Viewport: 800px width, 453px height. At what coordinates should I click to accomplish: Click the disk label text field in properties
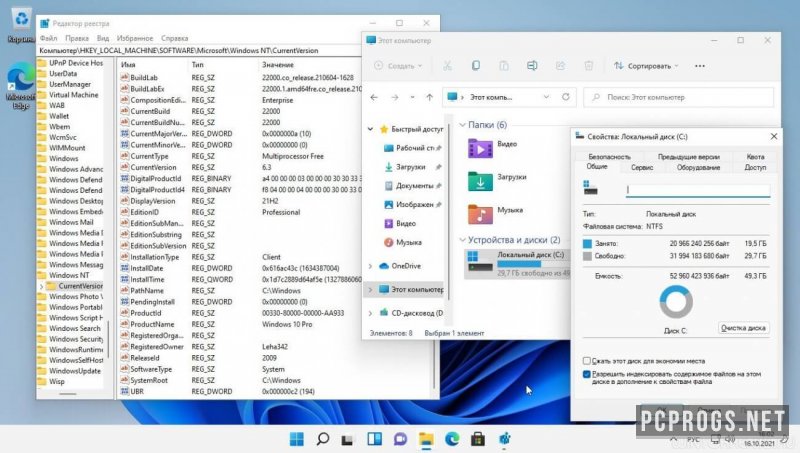tap(698, 190)
